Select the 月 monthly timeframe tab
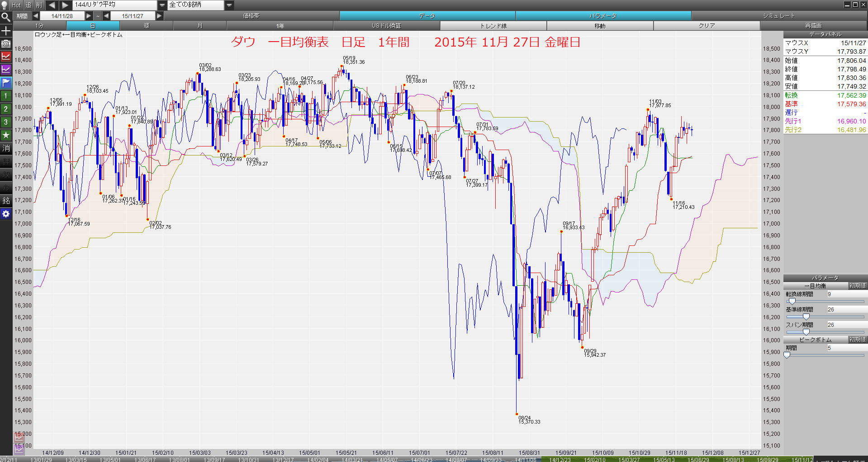Viewport: 868px width, 462px height. point(199,26)
